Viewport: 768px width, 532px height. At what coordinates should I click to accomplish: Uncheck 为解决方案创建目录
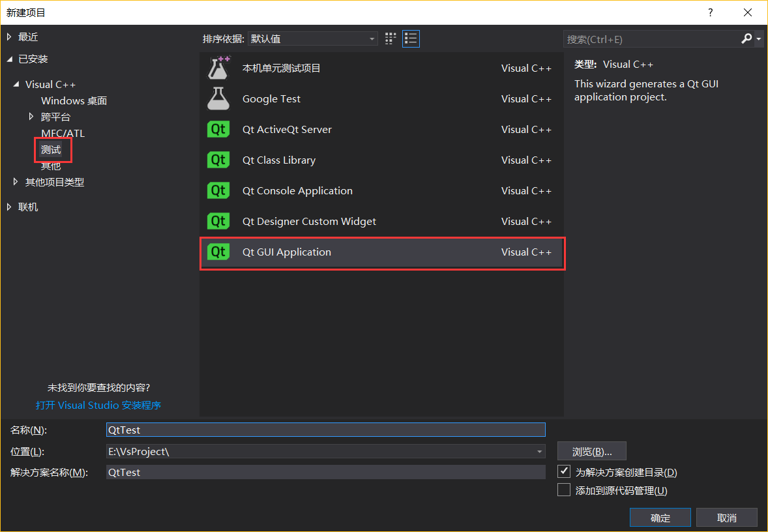click(563, 471)
